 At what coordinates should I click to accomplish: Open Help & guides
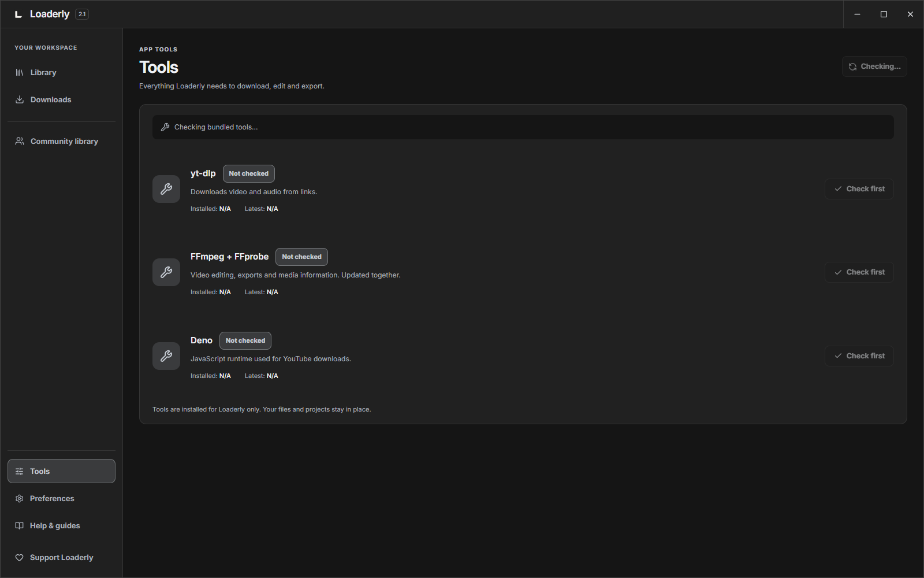[x=61, y=525]
